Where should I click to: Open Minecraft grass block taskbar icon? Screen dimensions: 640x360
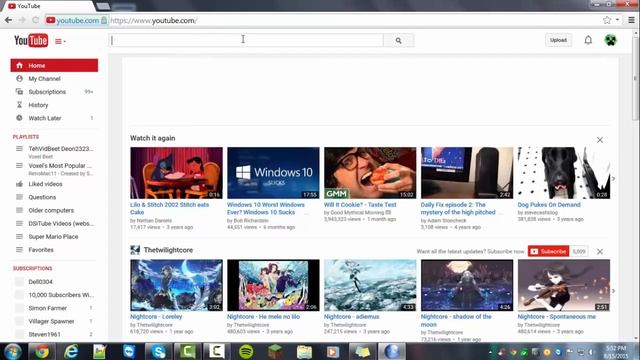point(275,351)
